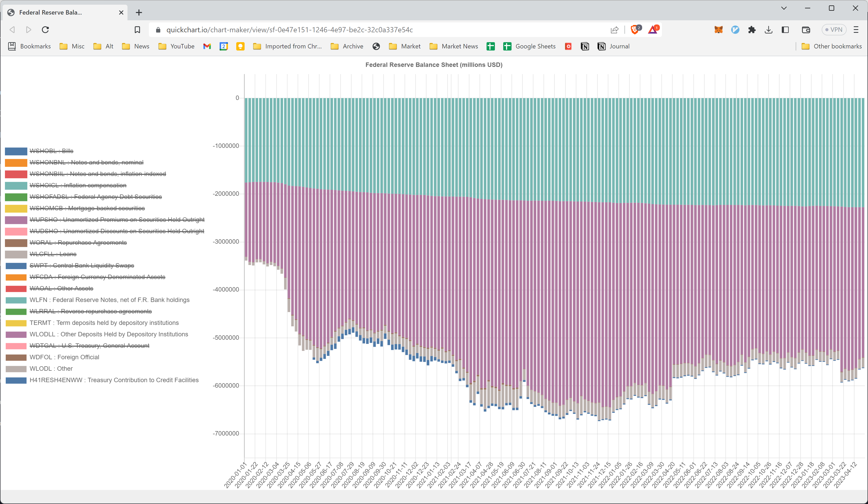This screenshot has height=504, width=868.
Task: Open the tab search chevron in the title bar
Action: 784,8
